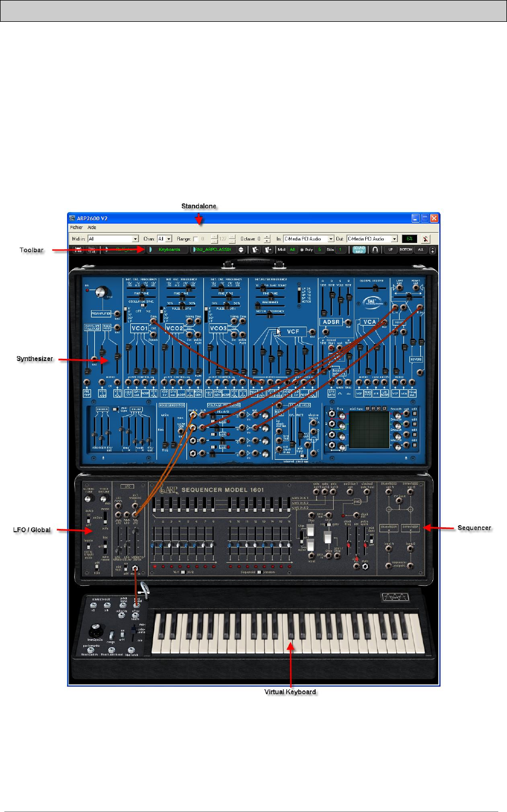Image resolution: width=507 pixels, height=812 pixels.
Task: Click the panic icon next to CPU meter
Action: click(425, 239)
